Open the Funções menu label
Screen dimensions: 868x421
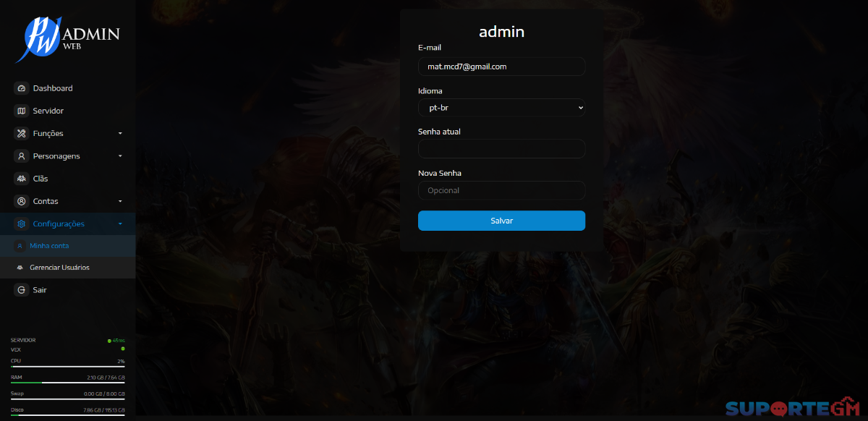[48, 134]
